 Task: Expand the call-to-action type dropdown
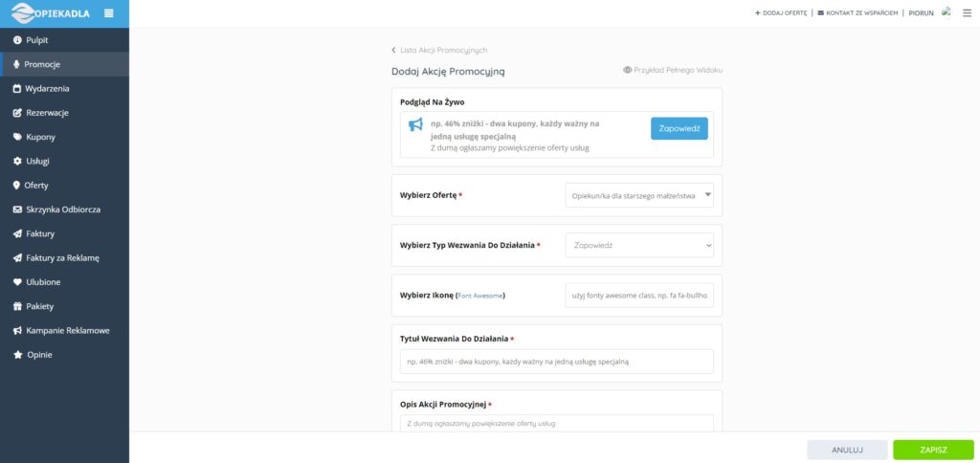[639, 246]
